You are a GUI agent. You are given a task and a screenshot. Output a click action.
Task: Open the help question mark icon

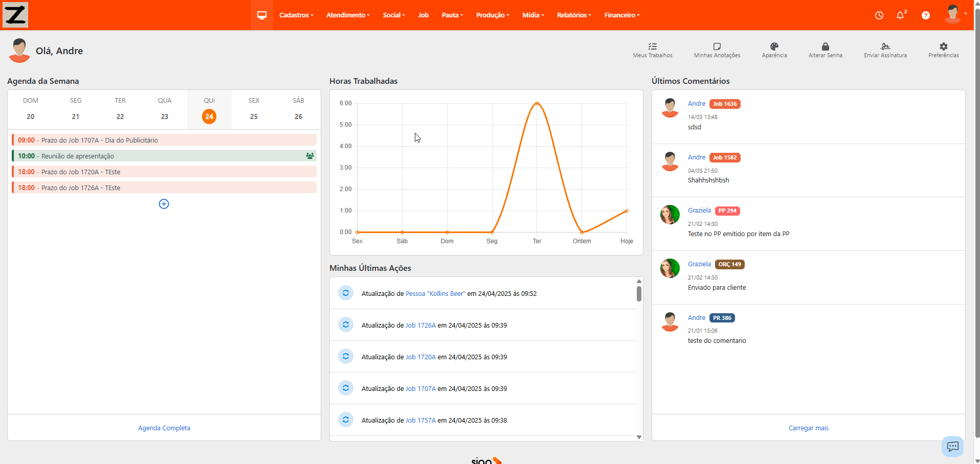pos(925,15)
